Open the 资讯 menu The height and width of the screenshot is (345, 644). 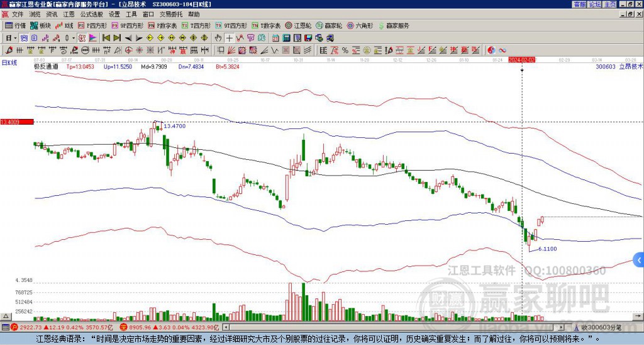point(52,14)
